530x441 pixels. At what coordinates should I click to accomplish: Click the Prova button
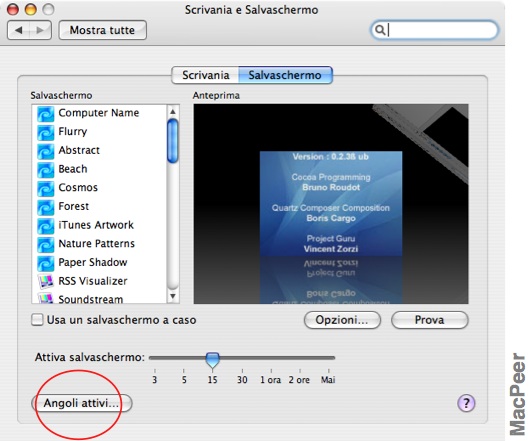click(430, 320)
